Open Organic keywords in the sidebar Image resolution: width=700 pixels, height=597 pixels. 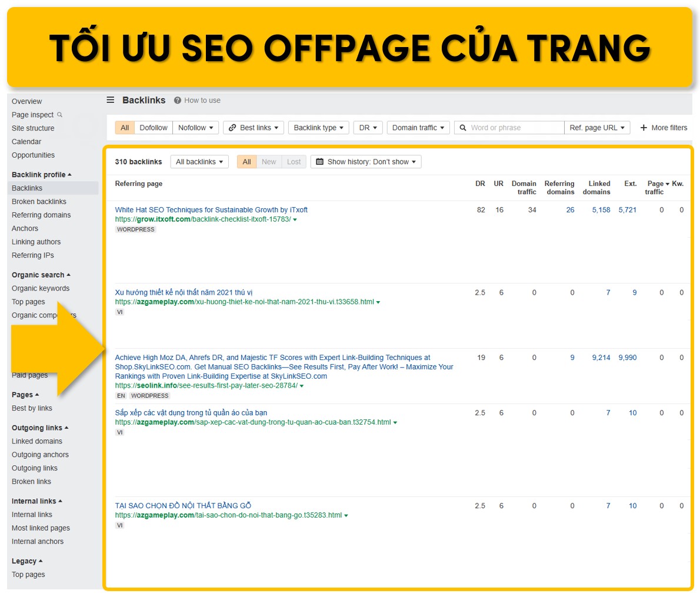41,288
